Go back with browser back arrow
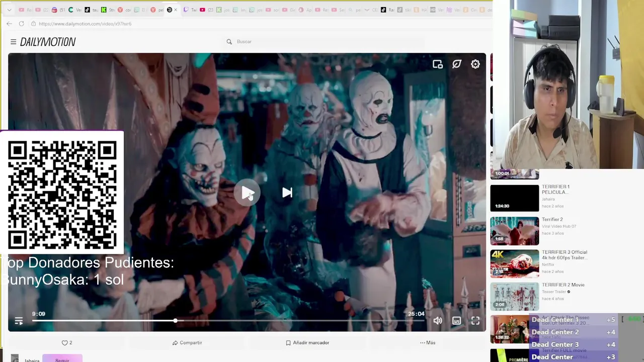Image resolution: width=644 pixels, height=362 pixels. [x=9, y=24]
